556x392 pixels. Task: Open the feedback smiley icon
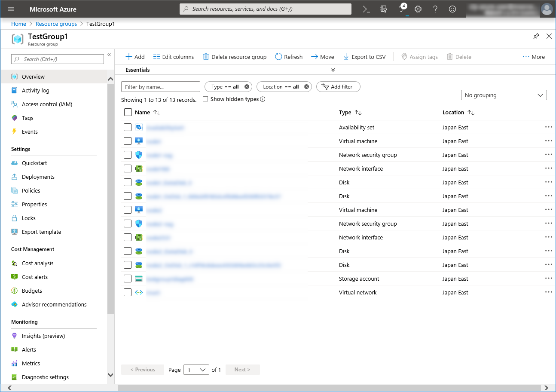point(452,9)
